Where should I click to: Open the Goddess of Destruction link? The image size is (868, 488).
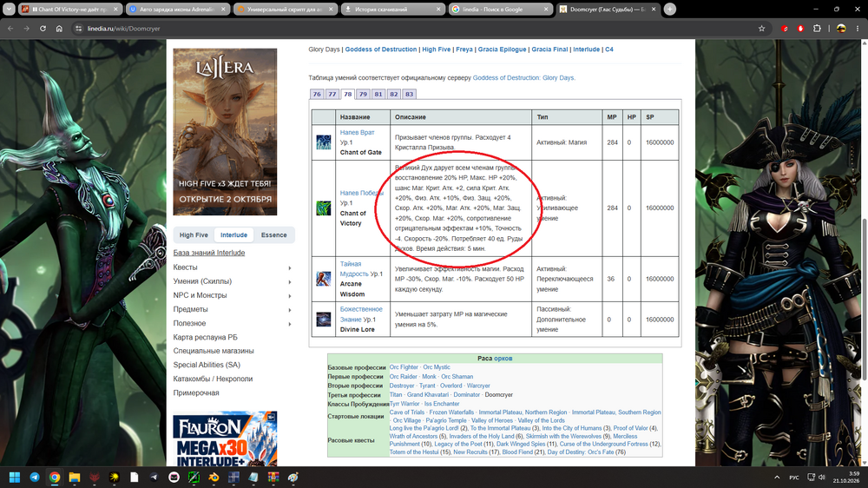tap(381, 49)
